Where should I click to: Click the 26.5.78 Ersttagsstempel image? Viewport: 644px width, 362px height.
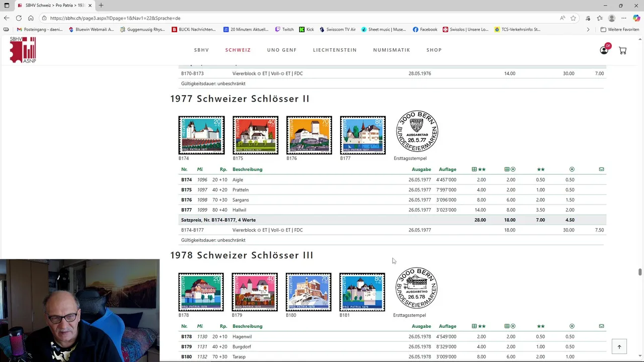pyautogui.click(x=416, y=288)
